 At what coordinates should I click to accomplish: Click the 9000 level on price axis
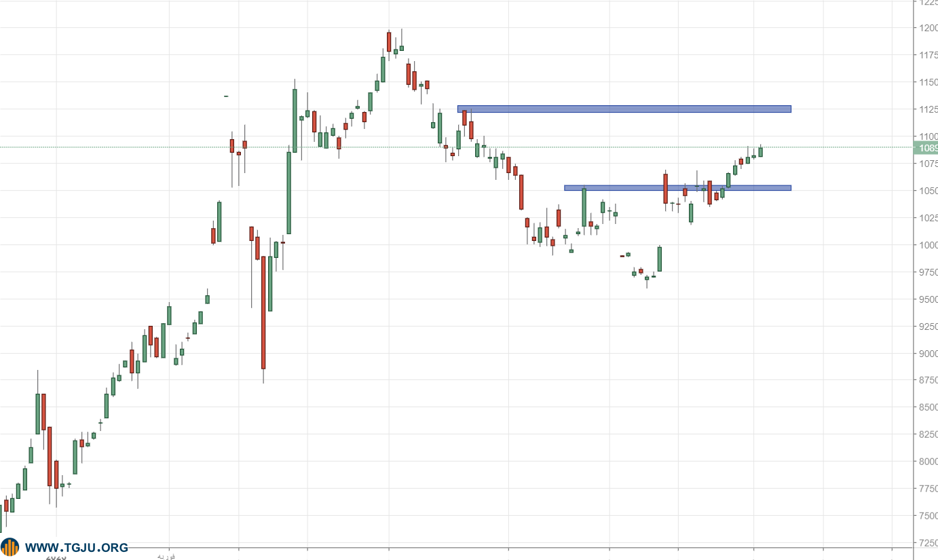[x=927, y=354]
